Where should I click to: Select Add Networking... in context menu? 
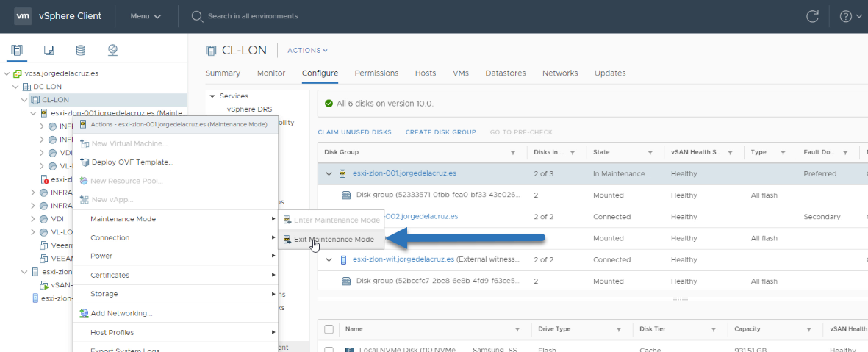click(x=176, y=313)
